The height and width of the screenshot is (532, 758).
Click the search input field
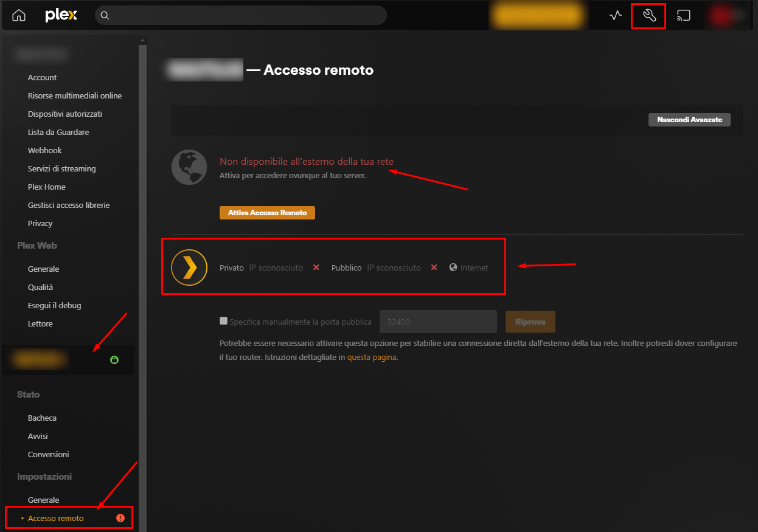point(241,16)
